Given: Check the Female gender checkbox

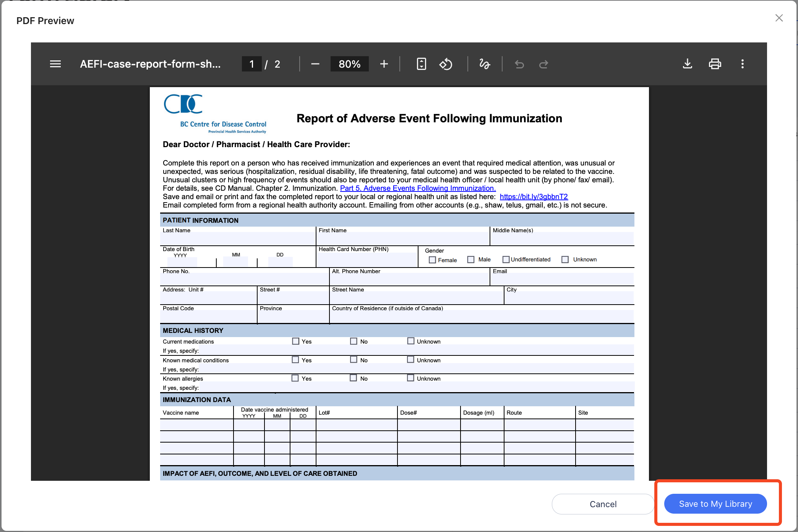Looking at the screenshot, I should pyautogui.click(x=432, y=260).
